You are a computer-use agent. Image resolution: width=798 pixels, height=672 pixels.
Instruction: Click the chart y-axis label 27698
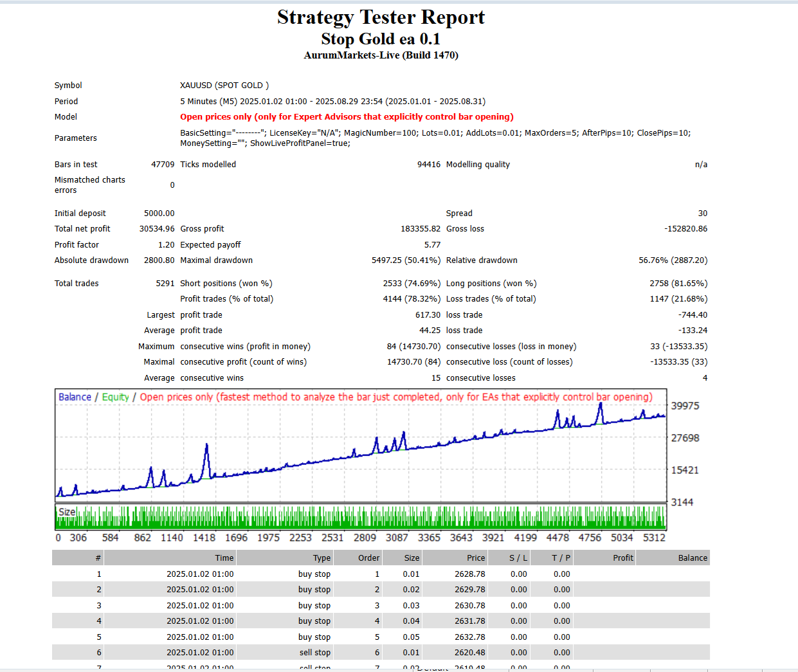[685, 438]
